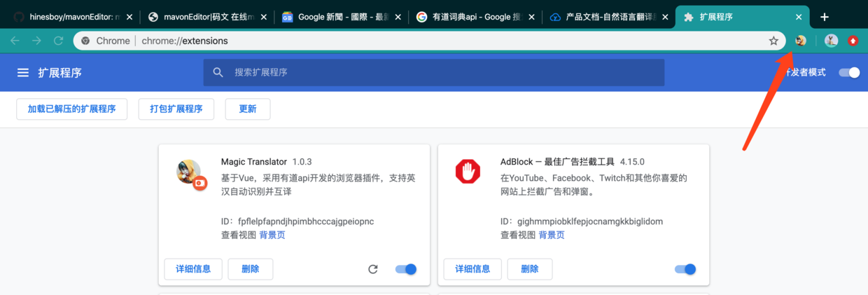Open 详细信息 for Magic Translator

193,269
